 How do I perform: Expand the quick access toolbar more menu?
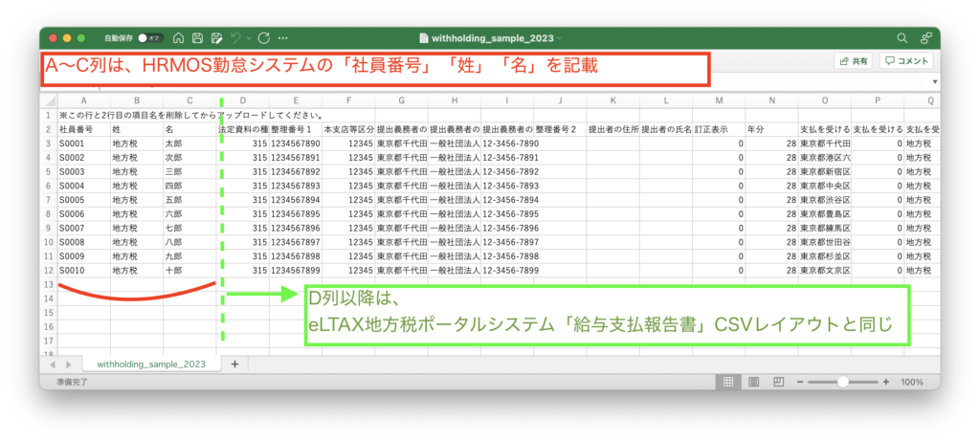(284, 38)
